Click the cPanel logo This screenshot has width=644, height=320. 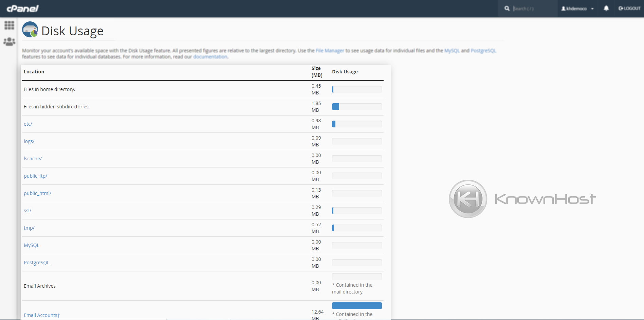[21, 8]
